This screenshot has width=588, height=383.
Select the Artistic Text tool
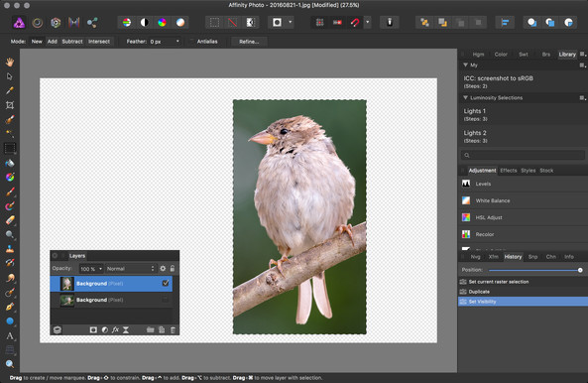pos(10,335)
